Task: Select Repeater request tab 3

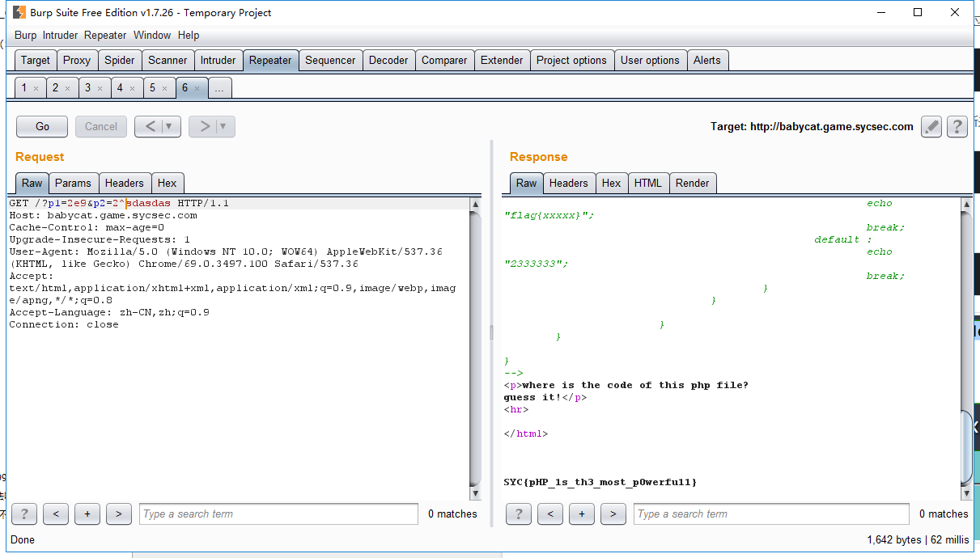Action: [87, 87]
